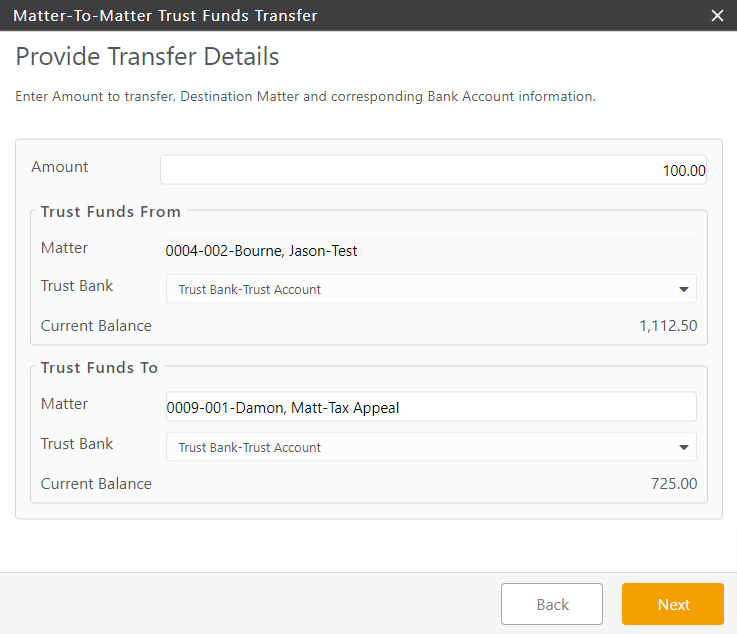Click the arrow of the destination Trust Bank combo

point(684,447)
